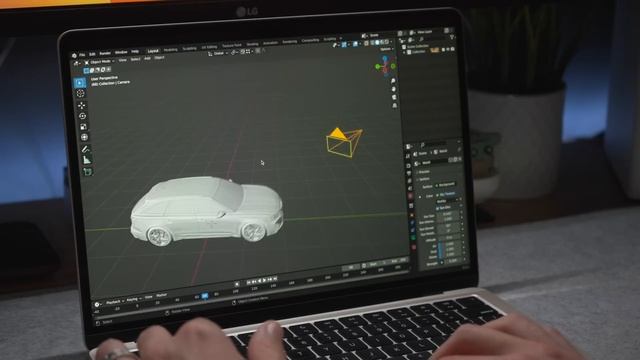The height and width of the screenshot is (360, 640).
Task: Open the viewport Object menu
Action: (160, 58)
